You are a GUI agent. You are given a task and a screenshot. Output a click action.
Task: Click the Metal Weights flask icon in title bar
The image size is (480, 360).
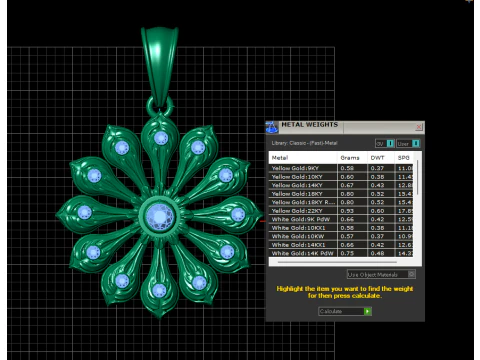[271, 128]
